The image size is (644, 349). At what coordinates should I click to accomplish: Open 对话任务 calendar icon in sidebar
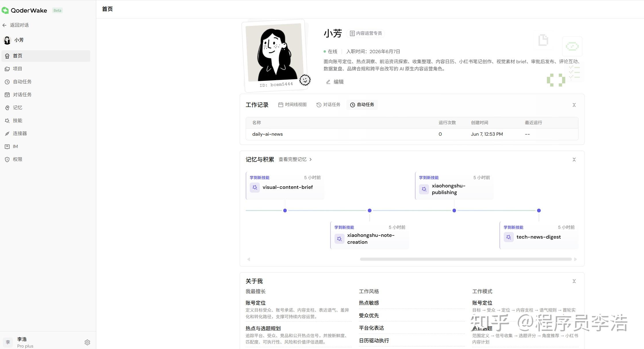click(7, 95)
